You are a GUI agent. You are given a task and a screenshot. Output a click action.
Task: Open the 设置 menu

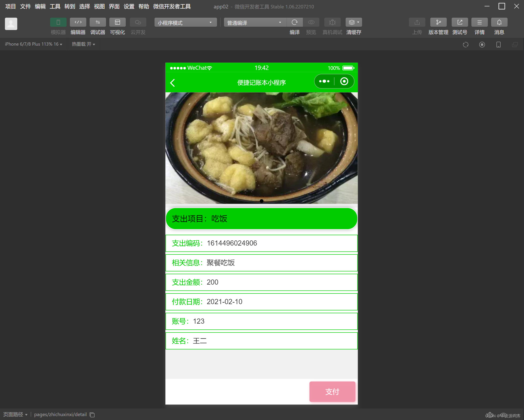[x=129, y=7]
